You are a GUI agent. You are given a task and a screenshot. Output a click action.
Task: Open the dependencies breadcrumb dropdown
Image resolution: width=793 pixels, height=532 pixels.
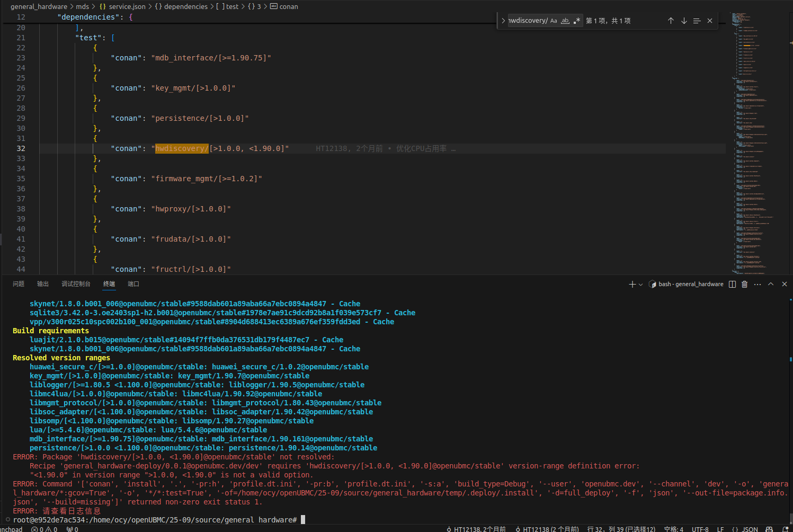185,6
